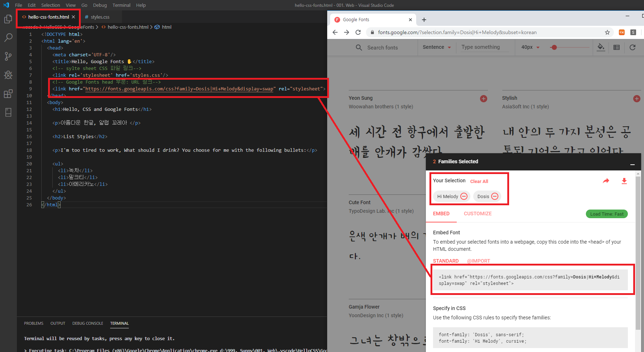The width and height of the screenshot is (644, 352).
Task: Select the EMBED tab
Action: pyautogui.click(x=441, y=213)
